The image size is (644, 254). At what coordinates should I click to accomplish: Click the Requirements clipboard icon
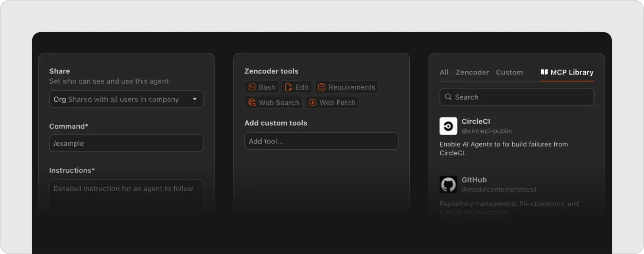322,87
